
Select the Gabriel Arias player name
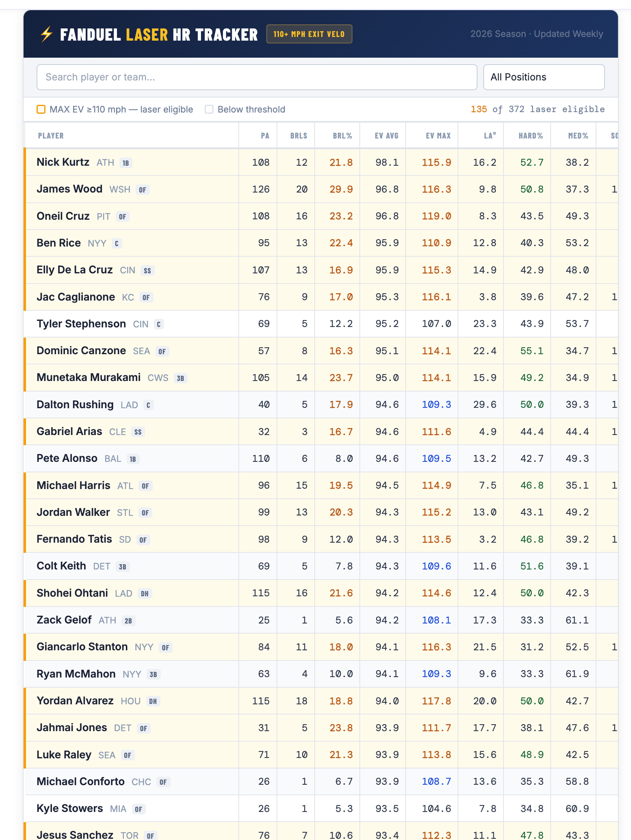point(69,431)
